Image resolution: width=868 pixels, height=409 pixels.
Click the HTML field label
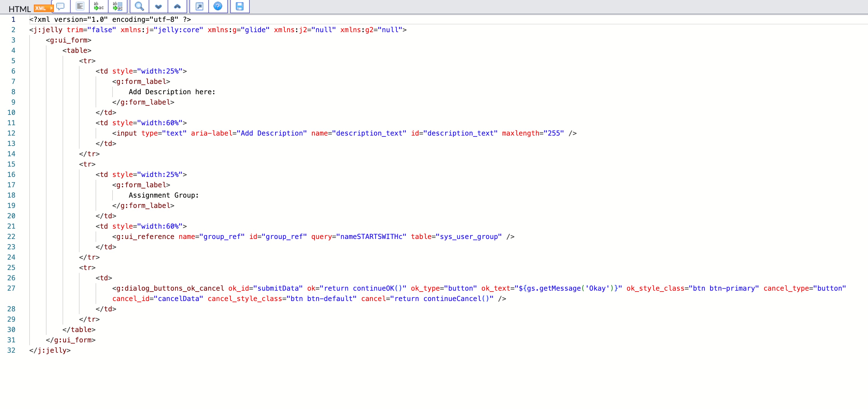pos(20,9)
